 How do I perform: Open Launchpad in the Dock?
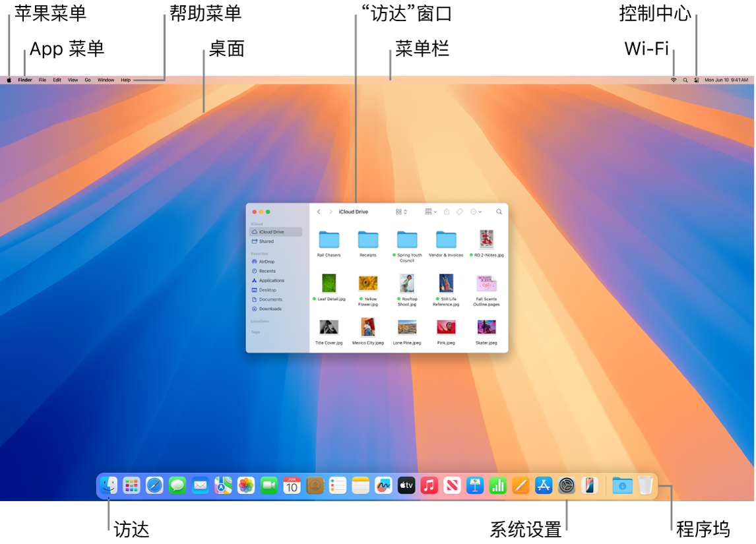pos(132,486)
